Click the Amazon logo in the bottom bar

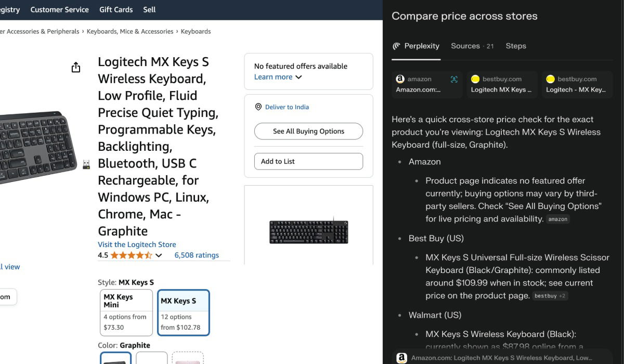tap(401, 358)
